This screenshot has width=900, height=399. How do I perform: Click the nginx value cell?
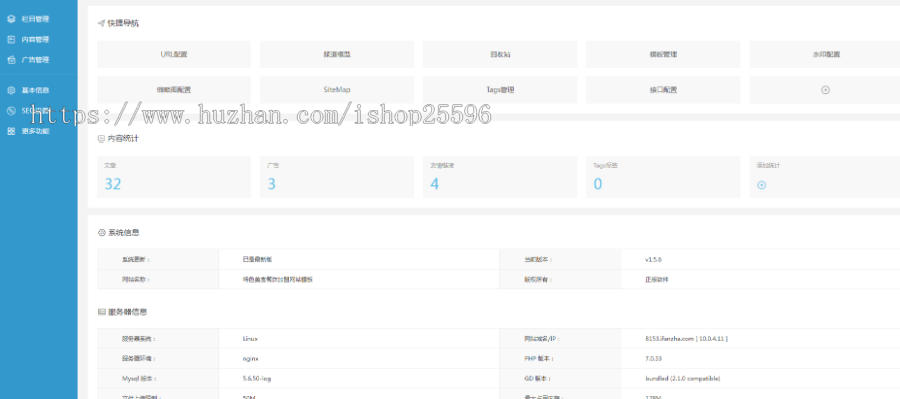[359, 358]
